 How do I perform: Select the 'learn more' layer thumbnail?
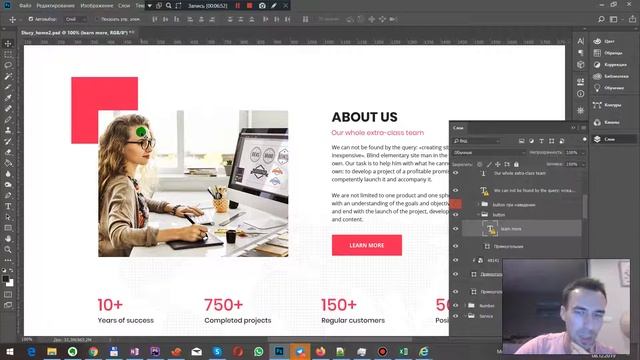tap(490, 229)
